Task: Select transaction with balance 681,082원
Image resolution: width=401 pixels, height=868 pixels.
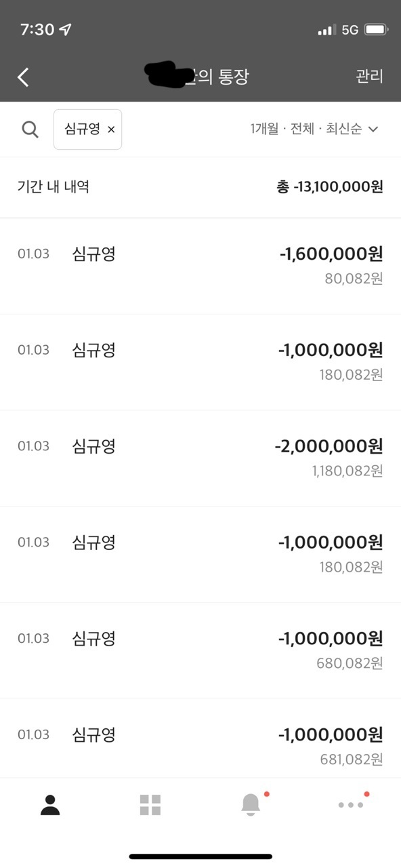Action: point(200,738)
